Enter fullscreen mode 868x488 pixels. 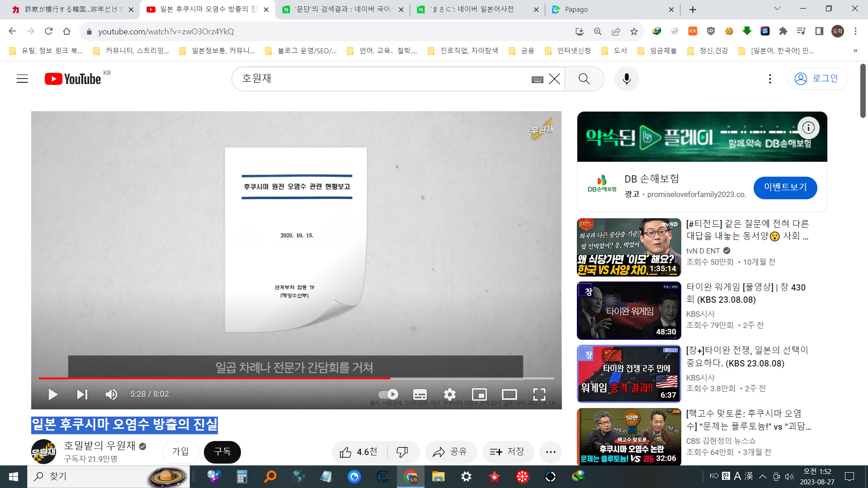(539, 394)
